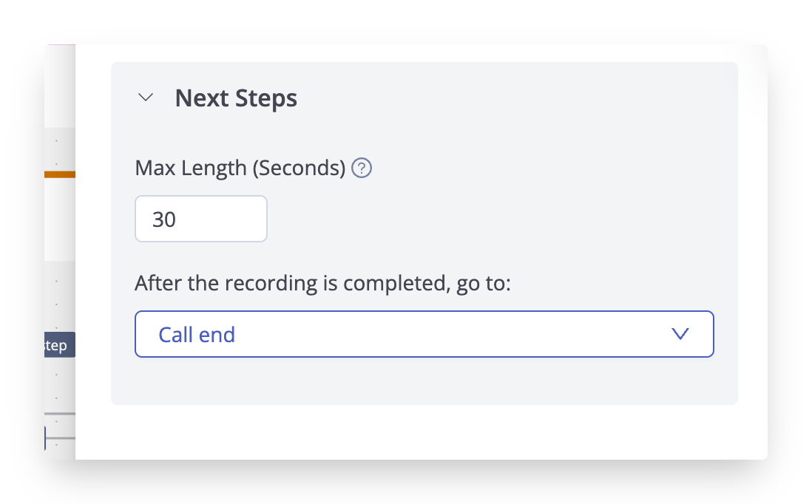Viewport: 812px width, 504px height.
Task: Click the Max Length (Seconds) label
Action: tap(240, 168)
